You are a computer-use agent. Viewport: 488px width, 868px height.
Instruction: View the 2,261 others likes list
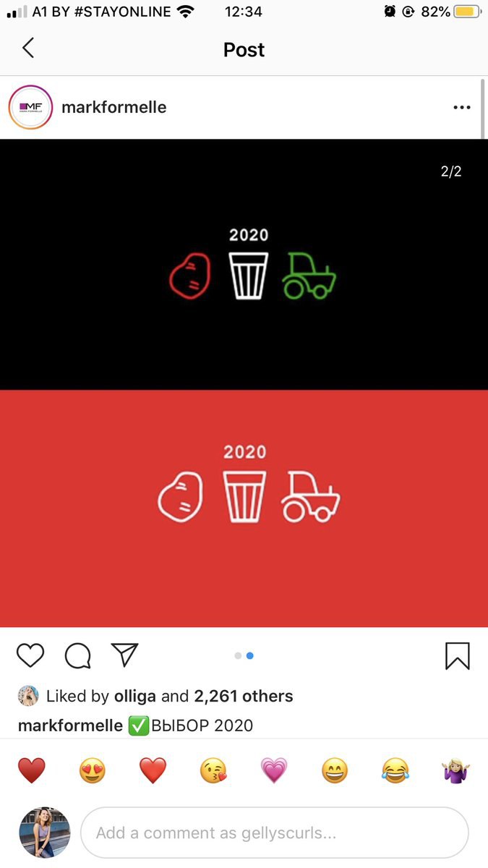(244, 696)
